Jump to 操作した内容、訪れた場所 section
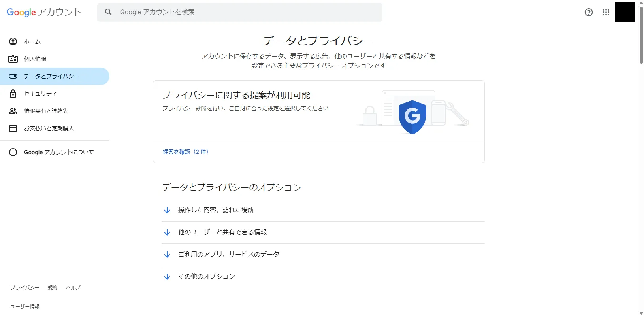Screen dimensions: 644x315 pos(216,210)
